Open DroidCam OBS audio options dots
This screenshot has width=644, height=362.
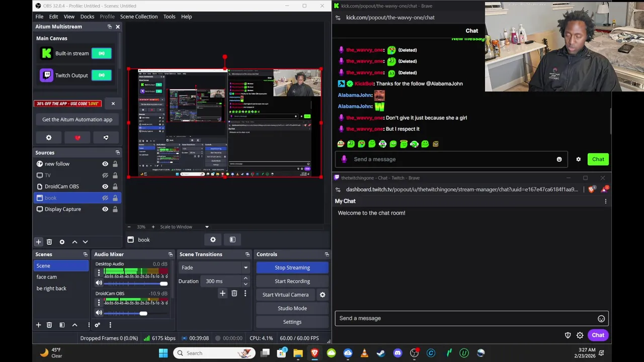[x=99, y=302]
